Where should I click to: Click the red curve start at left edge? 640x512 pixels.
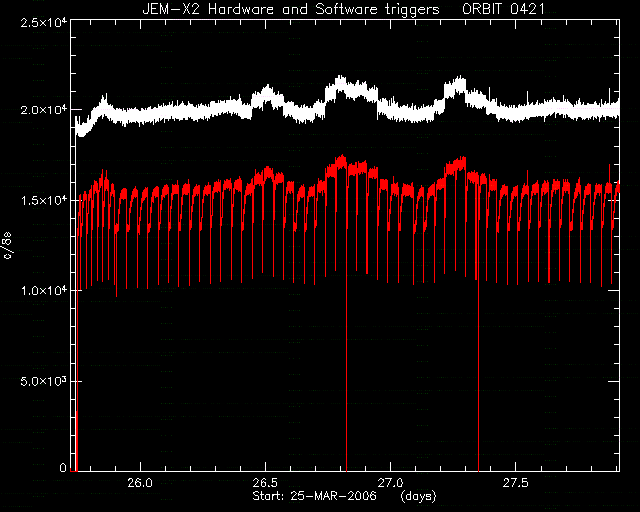pyautogui.click(x=77, y=327)
